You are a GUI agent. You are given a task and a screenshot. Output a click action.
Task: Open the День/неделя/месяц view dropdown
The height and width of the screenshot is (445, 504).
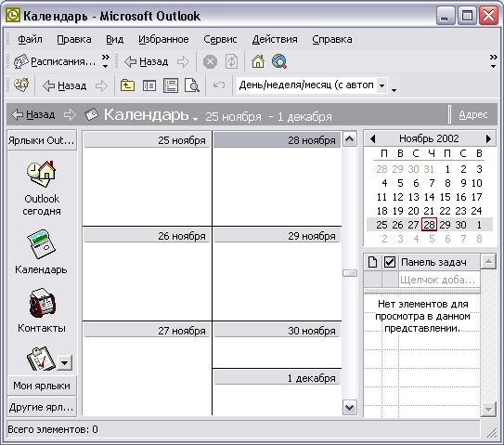[381, 85]
